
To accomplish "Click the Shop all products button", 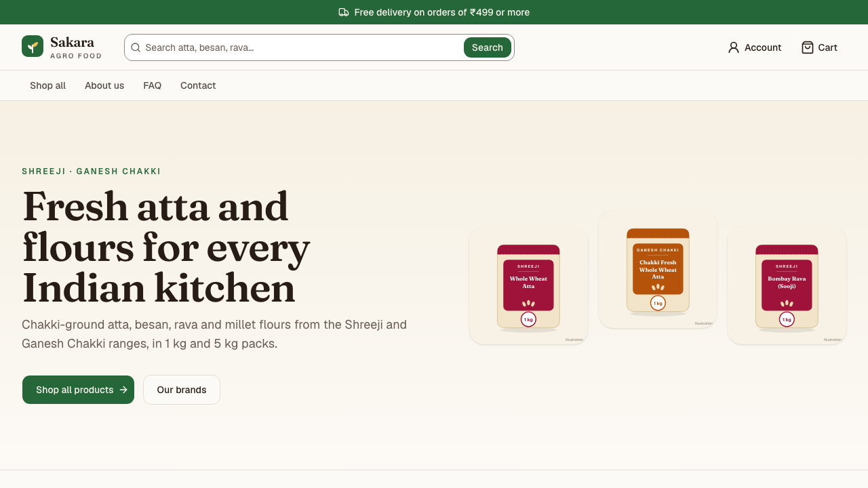I will 78,390.
